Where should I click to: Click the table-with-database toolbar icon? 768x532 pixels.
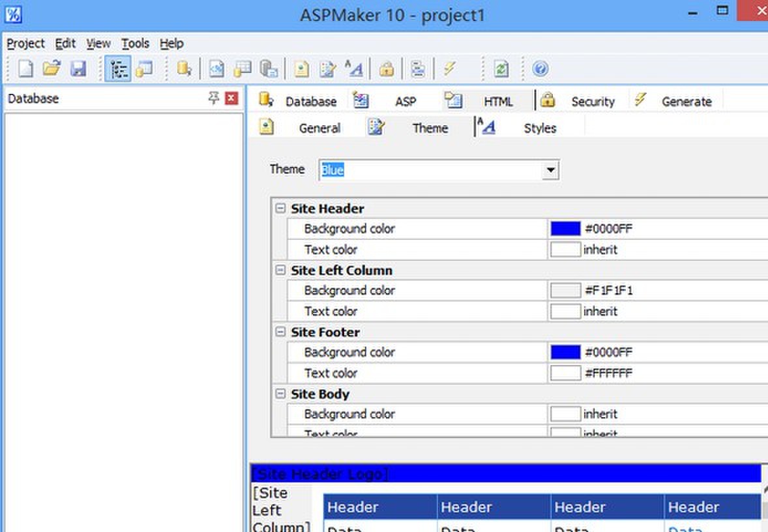click(x=243, y=68)
